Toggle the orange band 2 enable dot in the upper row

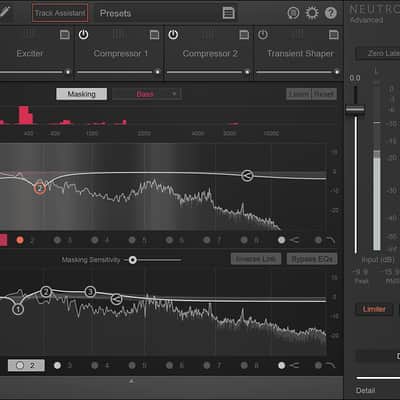[20, 240]
